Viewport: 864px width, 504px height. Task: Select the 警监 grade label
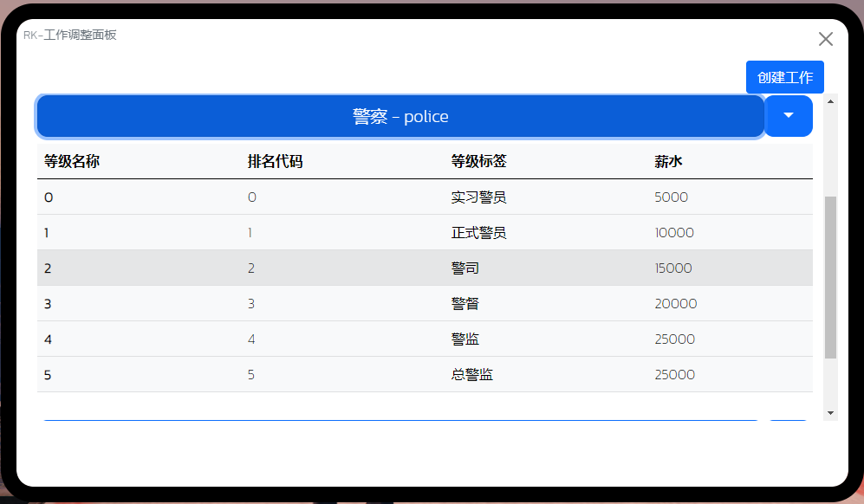pyautogui.click(x=465, y=339)
